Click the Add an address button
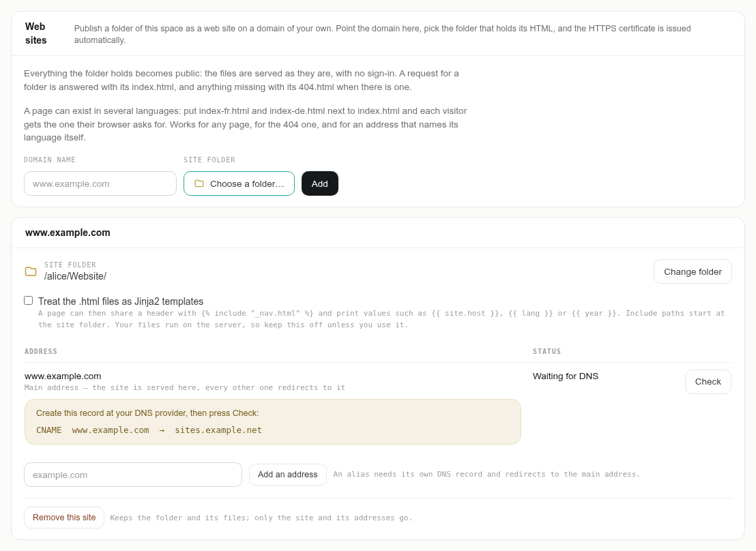 287,475
